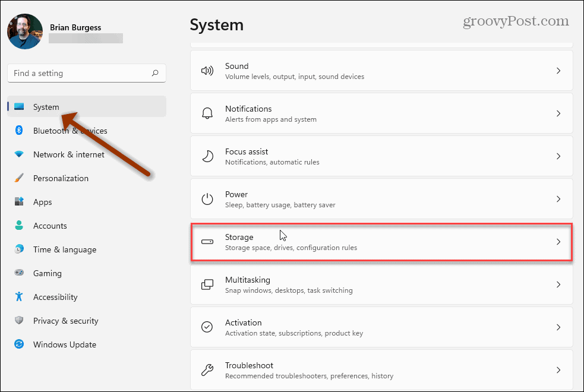This screenshot has height=392, width=584.
Task: Click the Power icon
Action: pos(207,198)
